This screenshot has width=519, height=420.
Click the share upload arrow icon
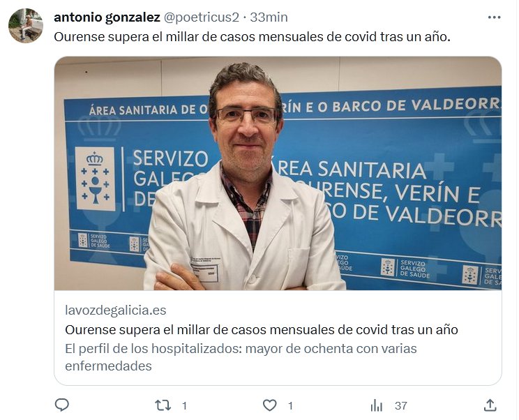pos(490,405)
